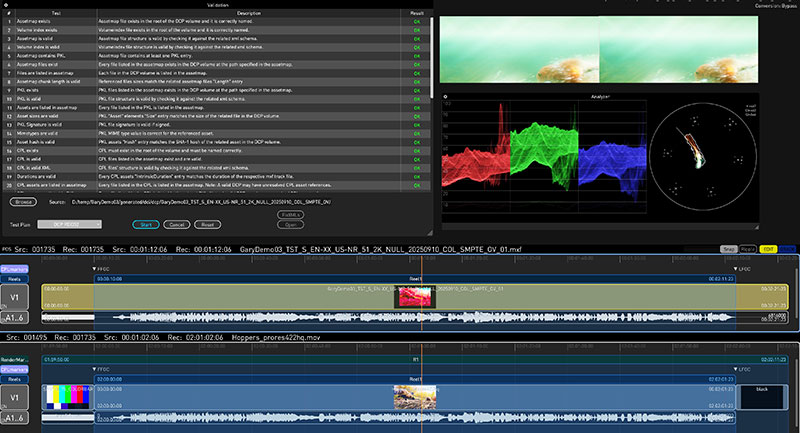The width and height of the screenshot is (800, 433).
Task: Click the Description column header
Action: tap(248, 13)
